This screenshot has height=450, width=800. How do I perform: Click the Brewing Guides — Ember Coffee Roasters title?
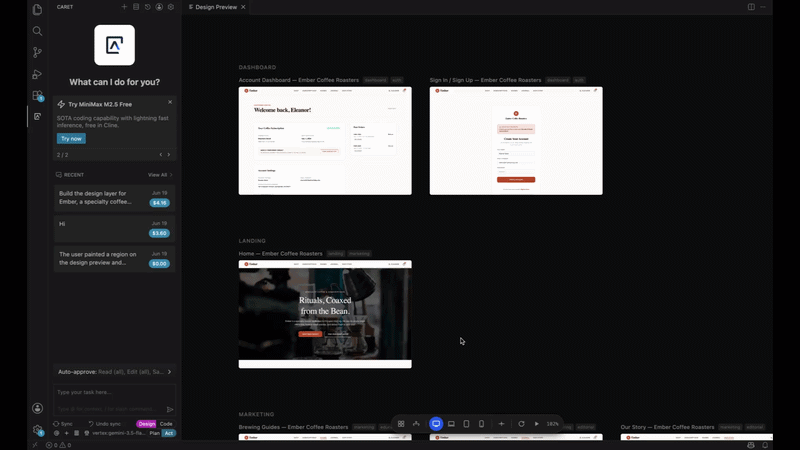click(x=293, y=427)
